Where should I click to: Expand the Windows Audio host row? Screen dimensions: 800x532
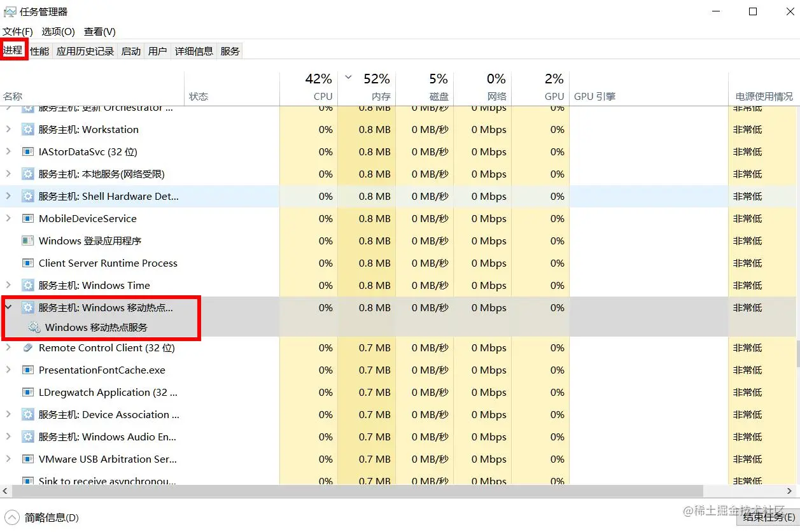(x=8, y=437)
